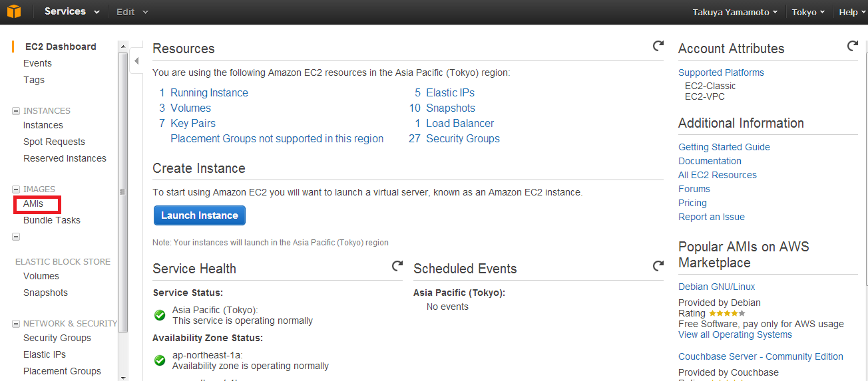868x381 pixels.
Task: Collapse the IMAGES sidebar section
Action: [x=16, y=190]
